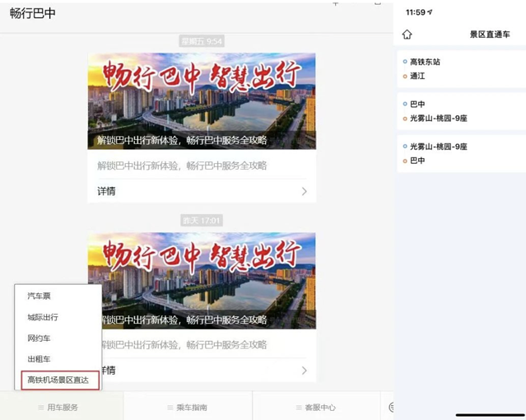Open the 用车服务 bottom menu
526x420 pixels.
[x=62, y=408]
